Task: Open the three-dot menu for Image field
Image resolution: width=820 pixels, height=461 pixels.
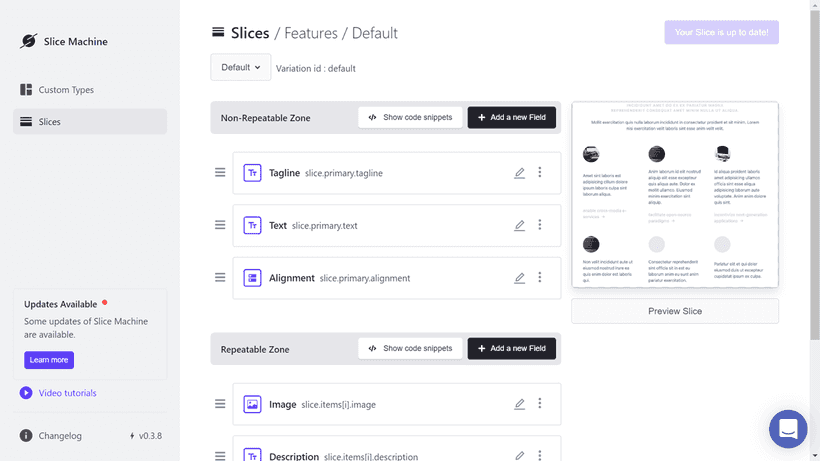Action: pos(540,404)
